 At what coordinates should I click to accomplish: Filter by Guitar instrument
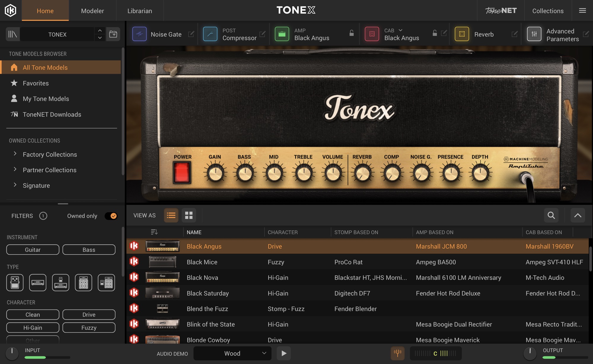tap(33, 250)
